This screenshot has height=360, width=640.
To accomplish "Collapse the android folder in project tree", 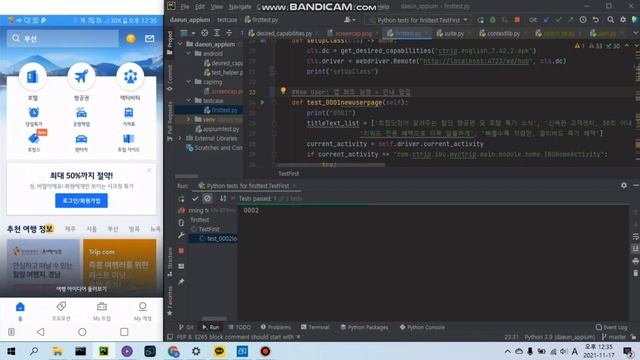I will point(189,53).
